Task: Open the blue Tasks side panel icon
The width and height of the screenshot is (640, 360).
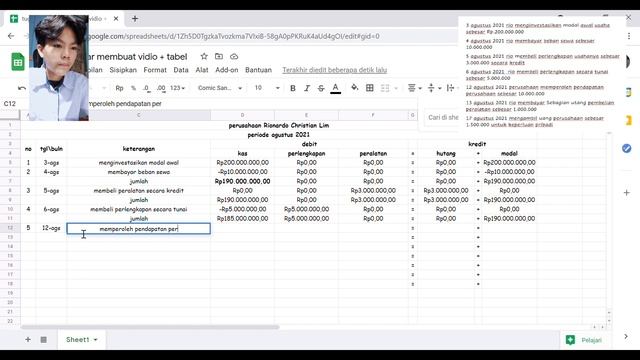Action: coord(627,148)
